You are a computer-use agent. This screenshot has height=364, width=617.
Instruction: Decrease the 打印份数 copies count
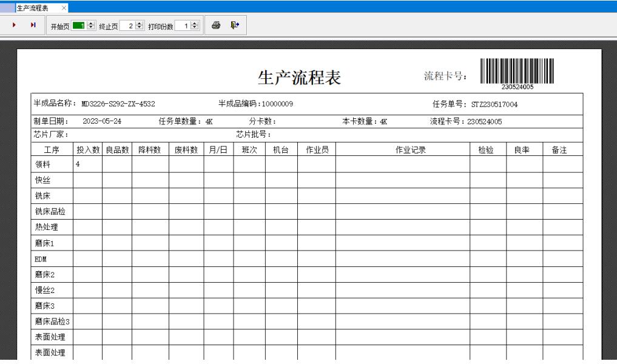click(194, 27)
